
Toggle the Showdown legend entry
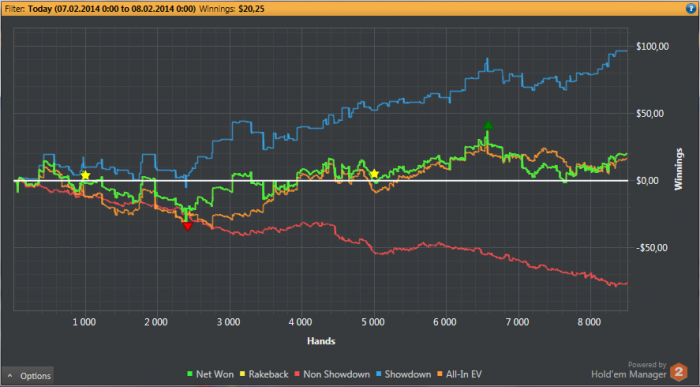(x=403, y=374)
